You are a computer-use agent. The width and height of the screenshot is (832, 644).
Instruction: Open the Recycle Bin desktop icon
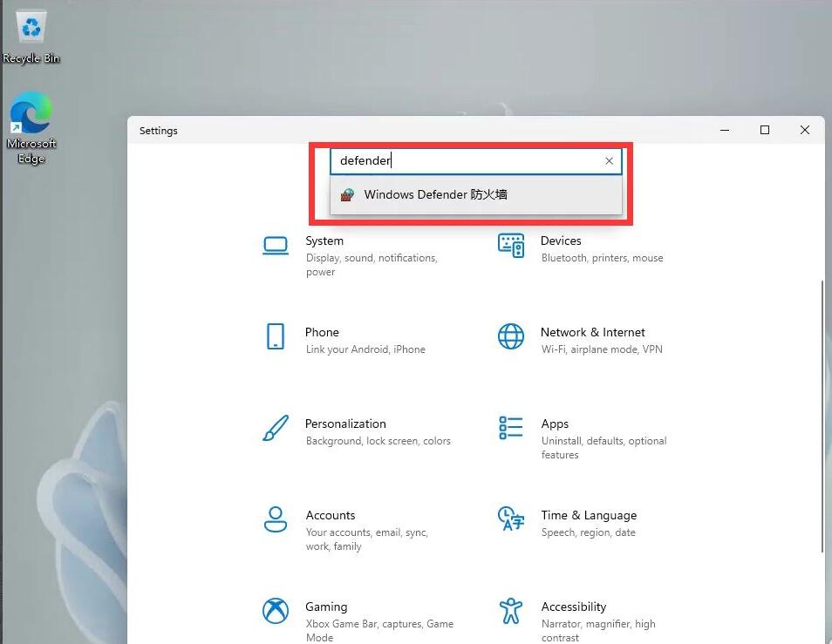click(31, 37)
